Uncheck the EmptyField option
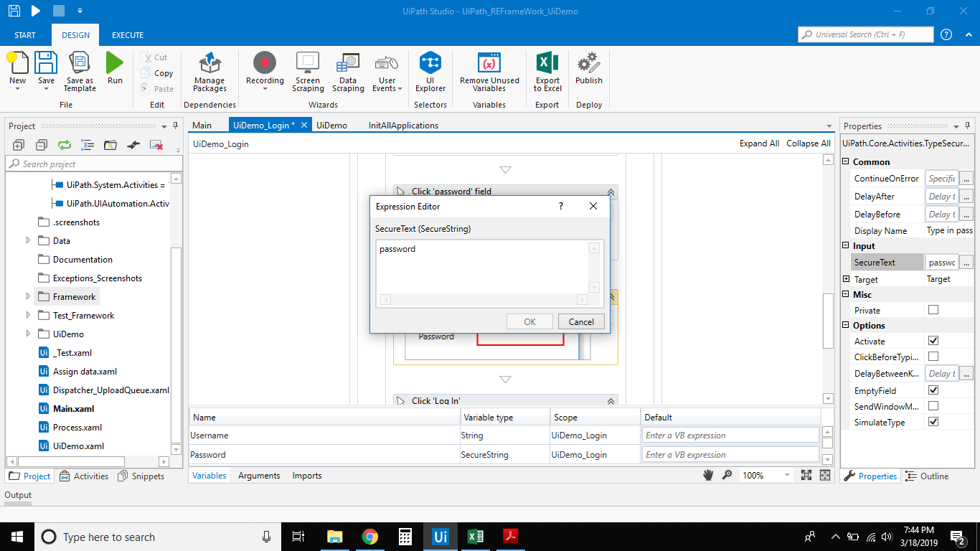This screenshot has height=551, width=980. [933, 390]
